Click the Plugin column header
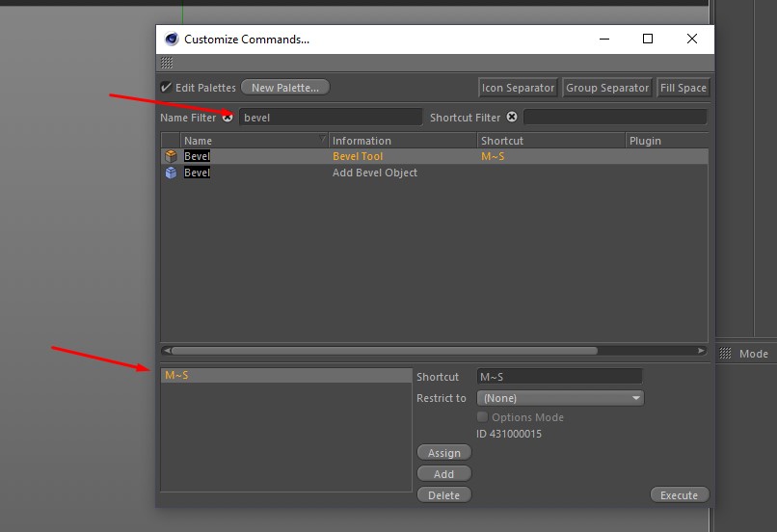The height and width of the screenshot is (532, 777). click(x=666, y=141)
